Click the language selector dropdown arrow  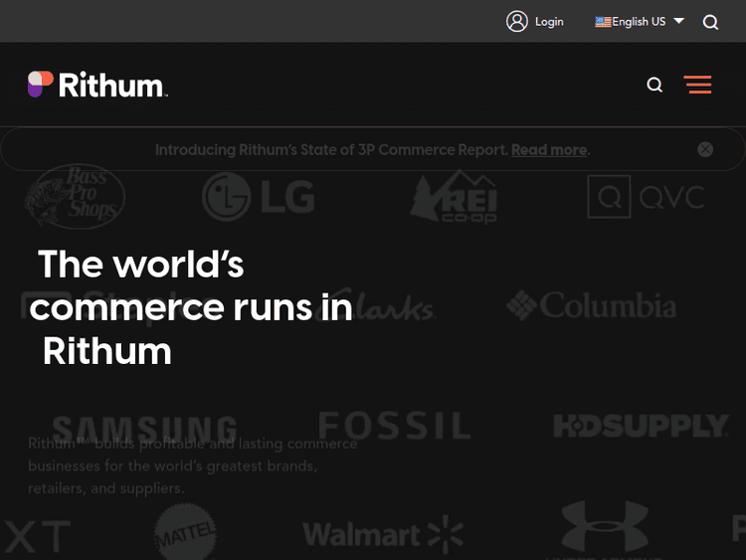coord(678,21)
